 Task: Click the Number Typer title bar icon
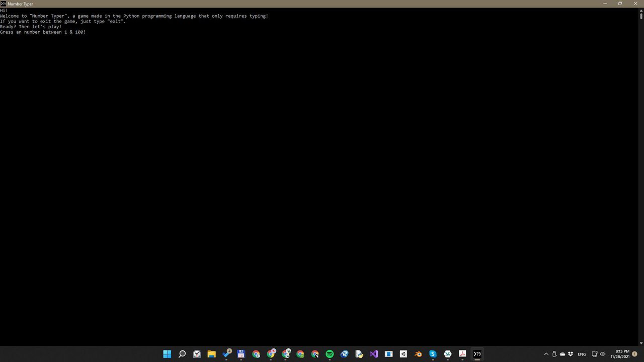coord(3,4)
